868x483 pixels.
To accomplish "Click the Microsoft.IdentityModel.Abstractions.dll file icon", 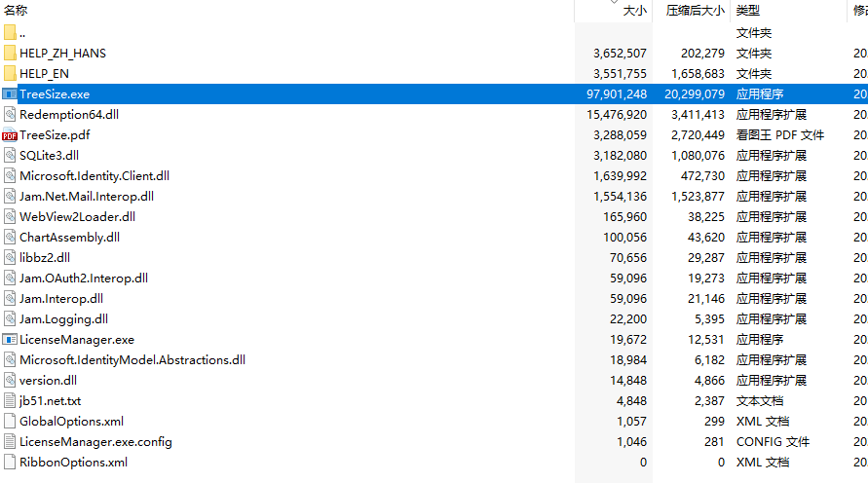I will point(10,360).
